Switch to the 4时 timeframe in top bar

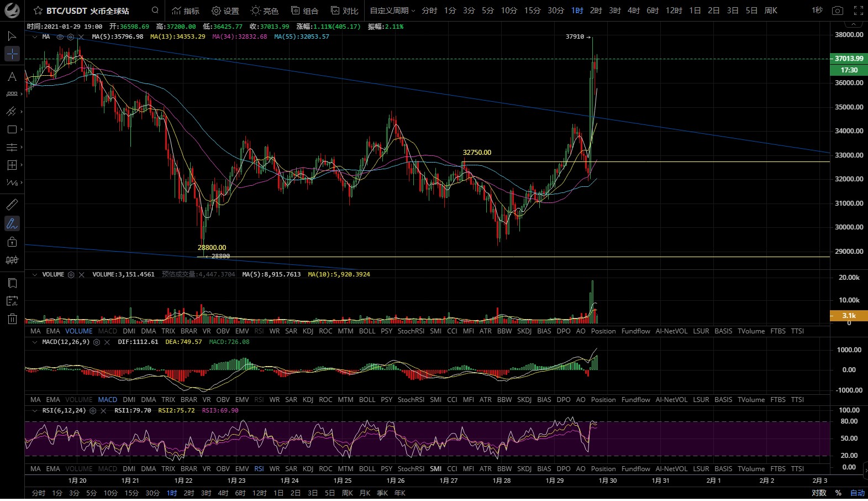pyautogui.click(x=634, y=11)
